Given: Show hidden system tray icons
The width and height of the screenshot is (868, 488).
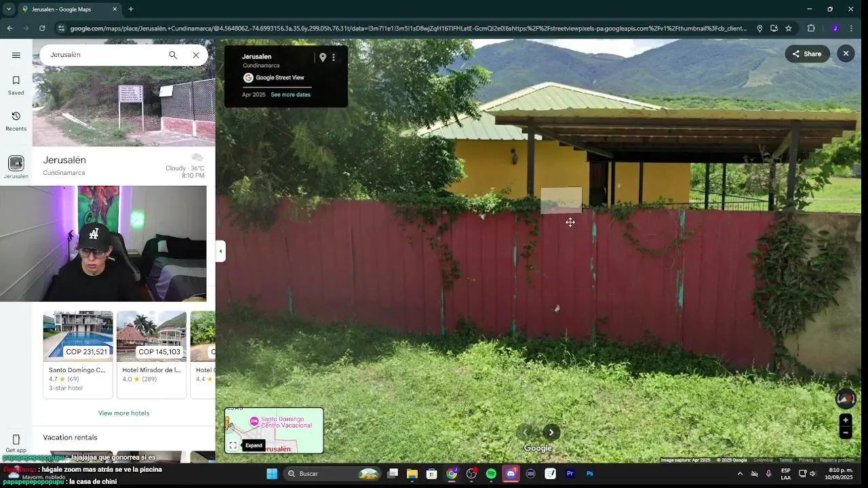Looking at the screenshot, I should [740, 474].
